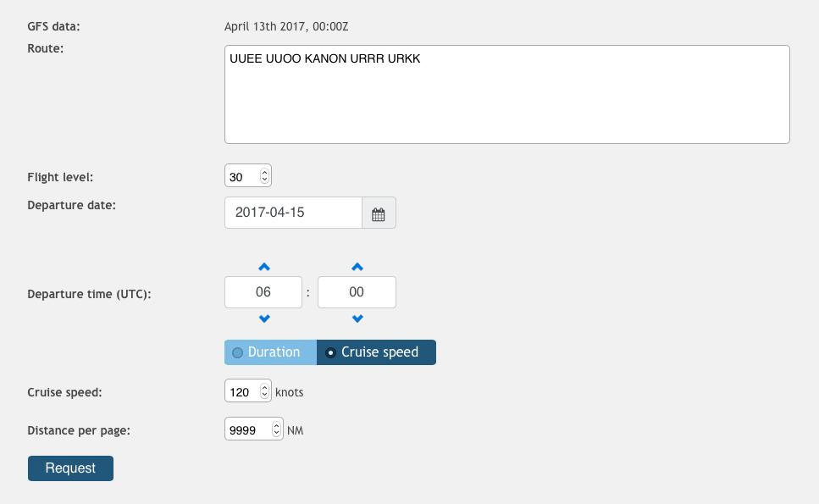Increase departure minutes with up chevron
This screenshot has width=819, height=504.
pos(357,267)
